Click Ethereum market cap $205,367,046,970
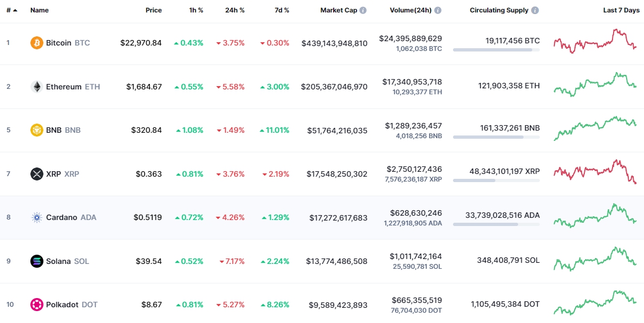The height and width of the screenshot is (323, 644). coord(334,87)
